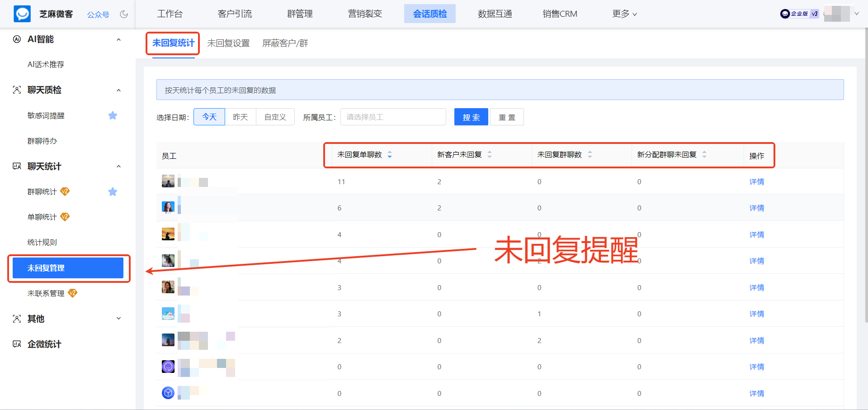The width and height of the screenshot is (868, 410).
Task: Open 详情 for the first employee row
Action: pos(756,181)
